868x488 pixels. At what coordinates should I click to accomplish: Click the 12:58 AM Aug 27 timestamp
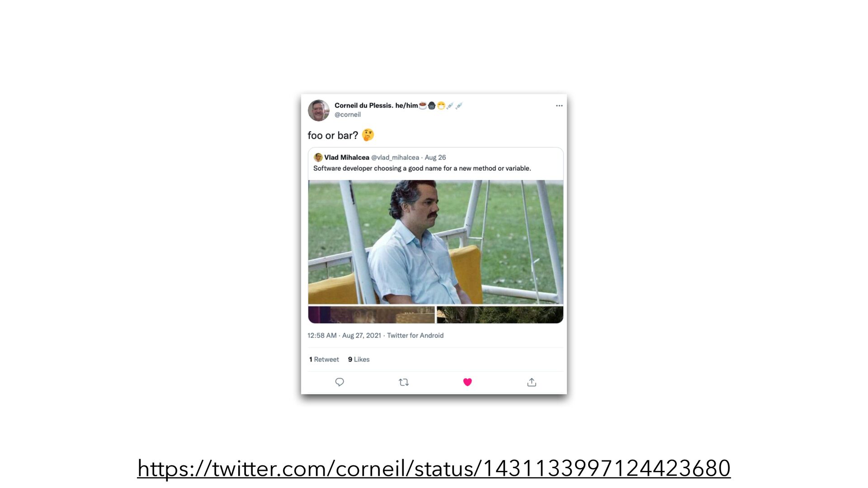344,335
